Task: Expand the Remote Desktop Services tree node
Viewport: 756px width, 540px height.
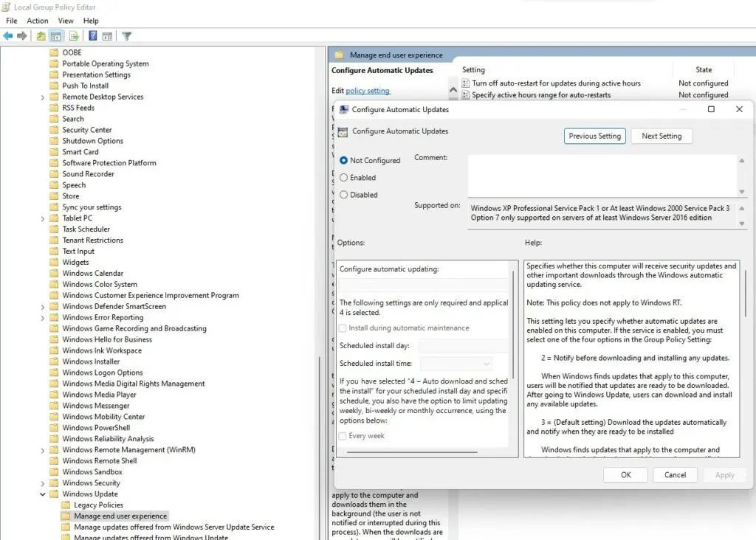Action: (43, 97)
